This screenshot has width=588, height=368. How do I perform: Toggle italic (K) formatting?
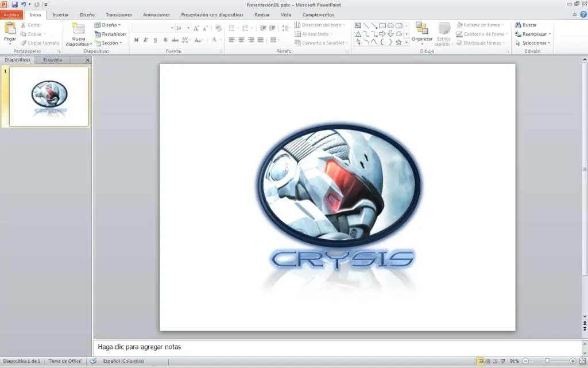146,40
